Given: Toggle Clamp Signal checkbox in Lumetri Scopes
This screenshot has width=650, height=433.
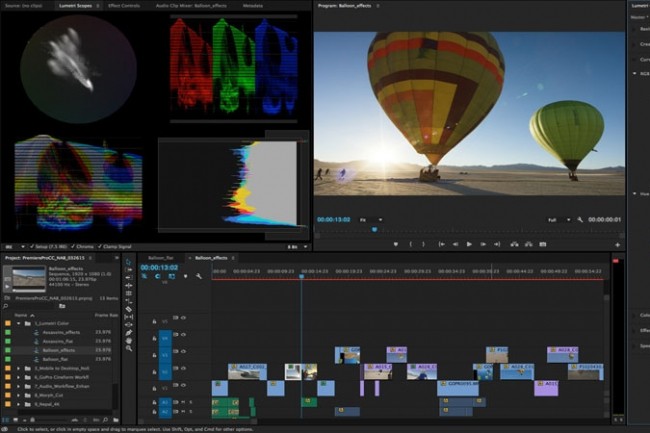Looking at the screenshot, I should (x=100, y=247).
